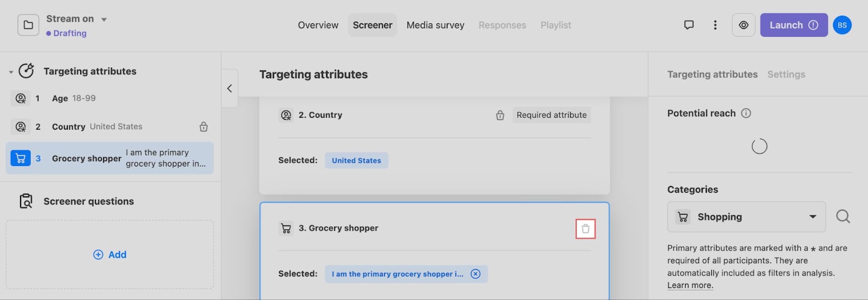Expand the Stream on project dropdown arrow
This screenshot has width=868, height=300.
pos(104,20)
